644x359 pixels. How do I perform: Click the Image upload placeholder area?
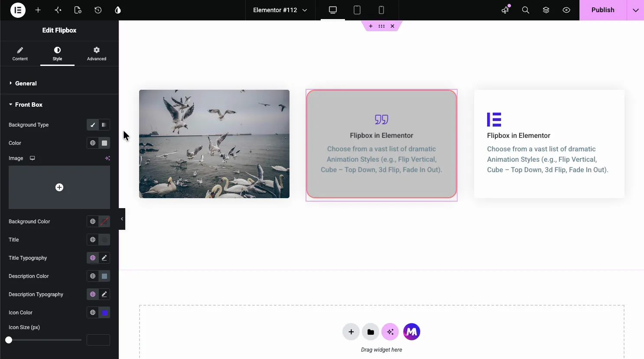(59, 187)
